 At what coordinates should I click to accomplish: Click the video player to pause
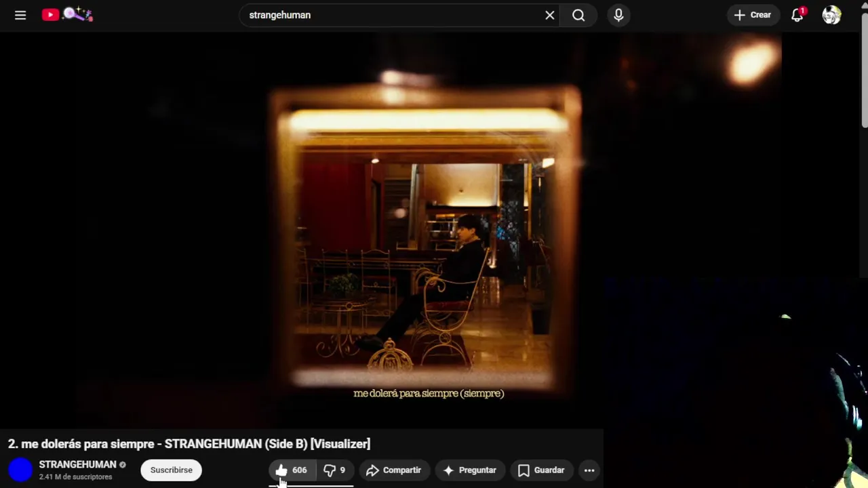pyautogui.click(x=429, y=230)
